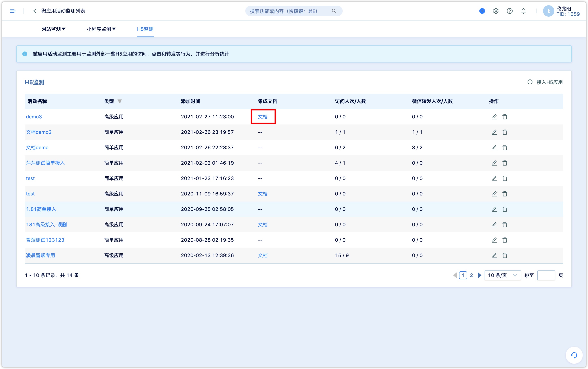
Task: Click the 2021-02-02 01:46:19 timestamp
Action: (x=207, y=163)
